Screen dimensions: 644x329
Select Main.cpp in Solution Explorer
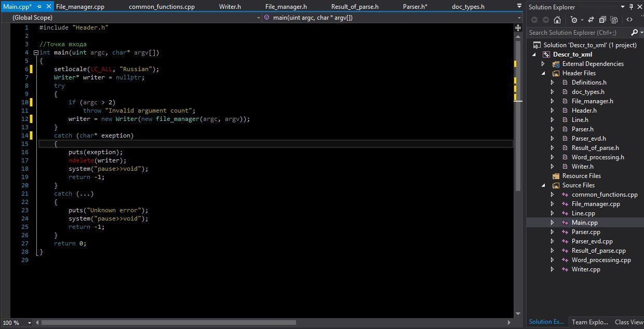click(585, 223)
